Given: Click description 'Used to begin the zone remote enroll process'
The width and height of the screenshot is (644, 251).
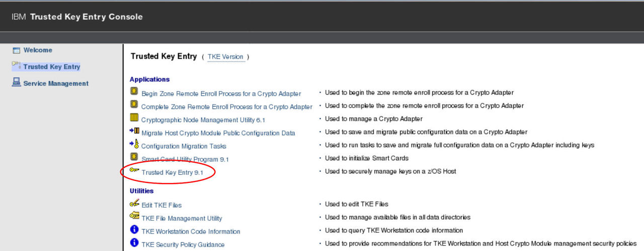Looking at the screenshot, I should (x=419, y=93).
